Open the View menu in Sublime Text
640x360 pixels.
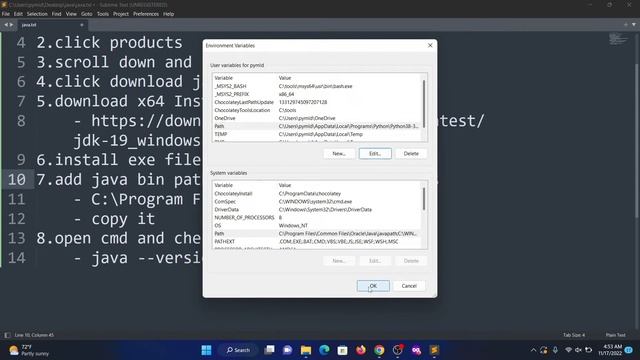pyautogui.click(x=71, y=14)
